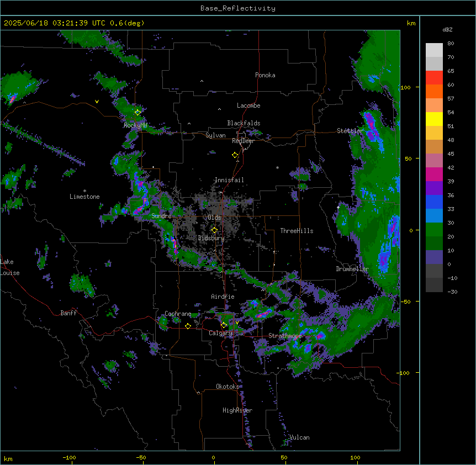The image size is (476, 465).
Task: Pick the dark green 10-20 dBZ swatch
Action: (434, 244)
